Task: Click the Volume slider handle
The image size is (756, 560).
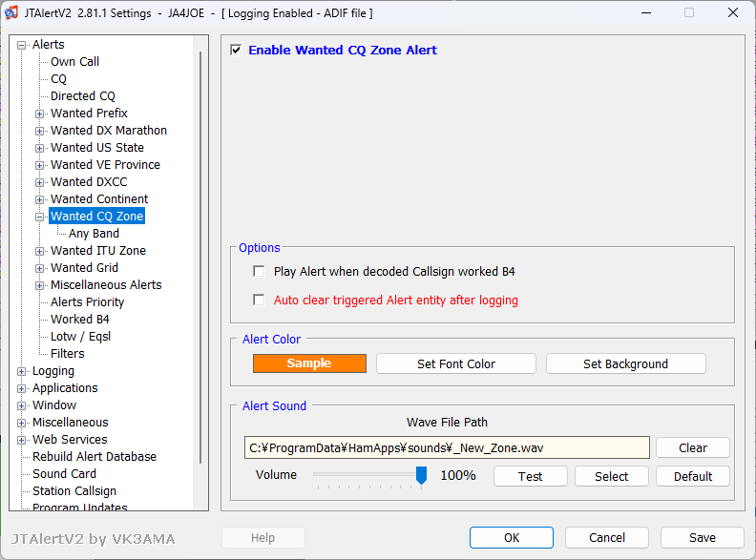Action: (421, 475)
